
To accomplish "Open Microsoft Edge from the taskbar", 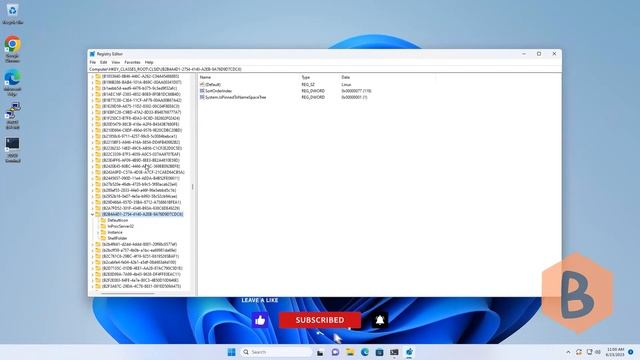I will (x=364, y=352).
